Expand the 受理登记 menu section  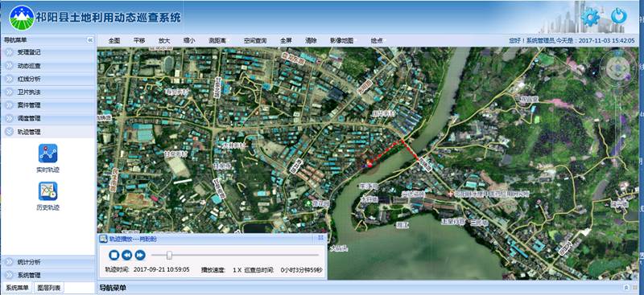48,52
